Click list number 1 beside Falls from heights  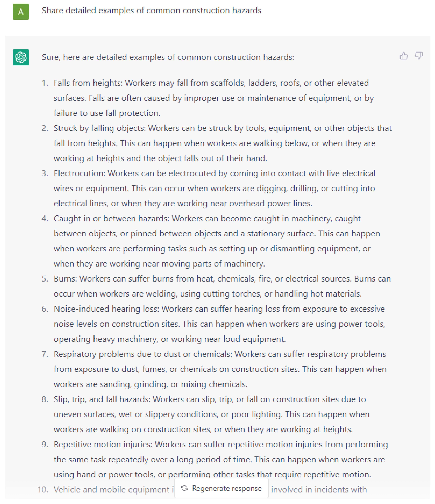coord(45,83)
